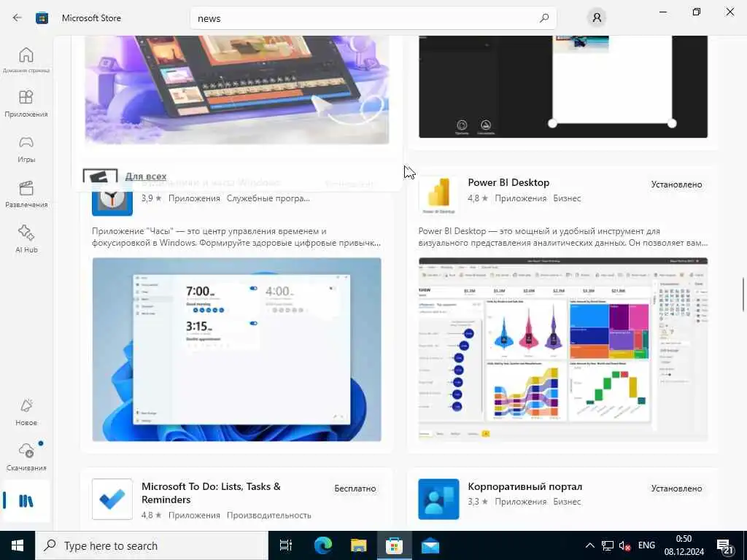This screenshot has width=747, height=560.
Task: Open the Windows Start menu
Action: 18,545
